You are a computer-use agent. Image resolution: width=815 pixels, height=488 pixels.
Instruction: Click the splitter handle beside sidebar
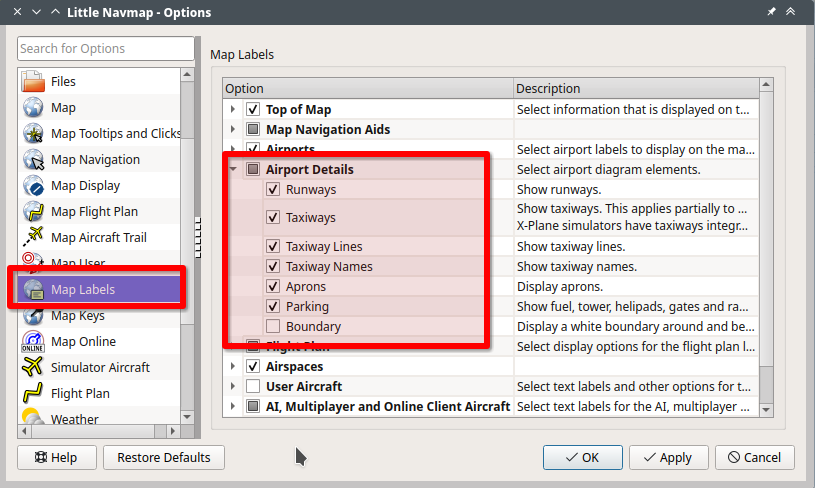tap(198, 238)
